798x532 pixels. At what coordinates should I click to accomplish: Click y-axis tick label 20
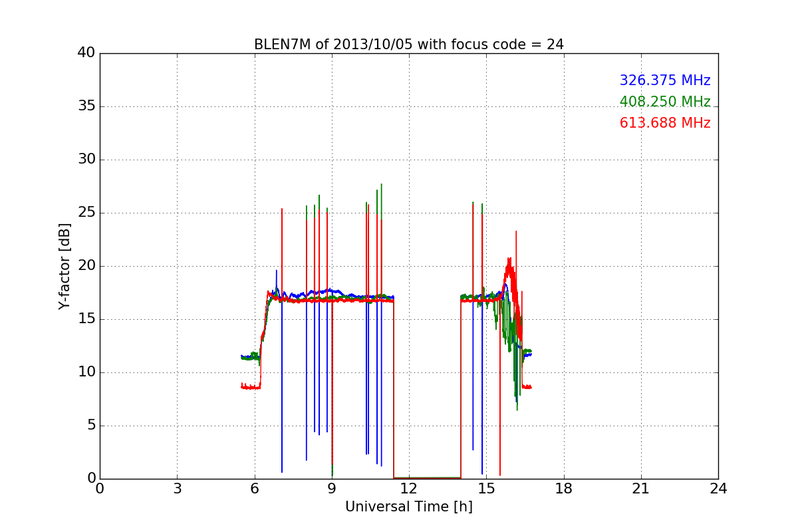(x=86, y=266)
